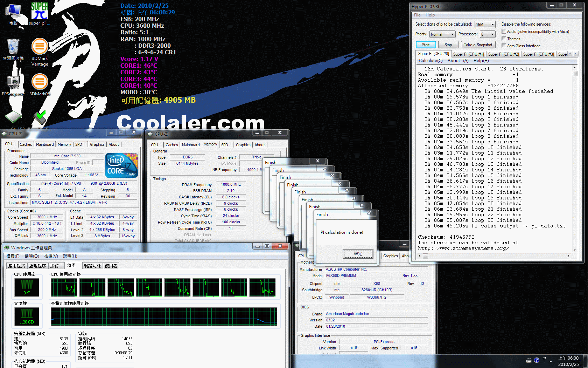Open the CPU tab in CPU-Z Memory window
This screenshot has height=368, width=588.
(x=154, y=145)
